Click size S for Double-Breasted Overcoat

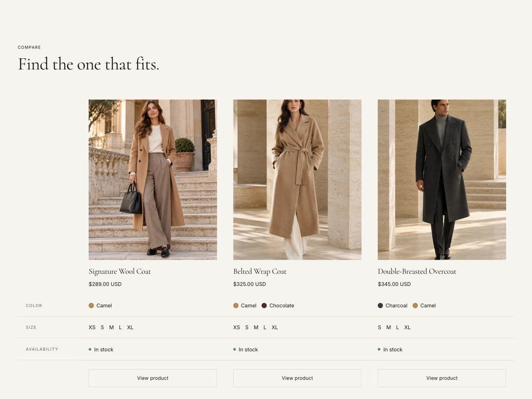[379, 327]
